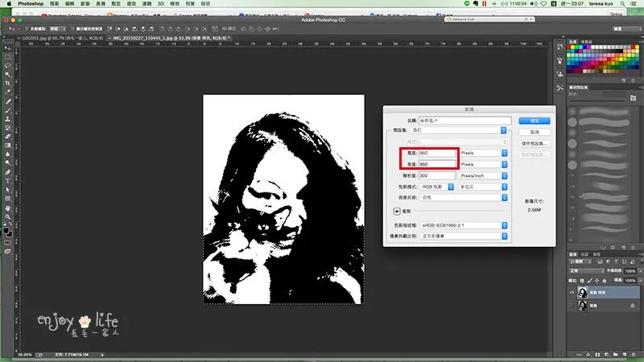
Task: Click the delete layer trash icon
Action: coord(634,355)
